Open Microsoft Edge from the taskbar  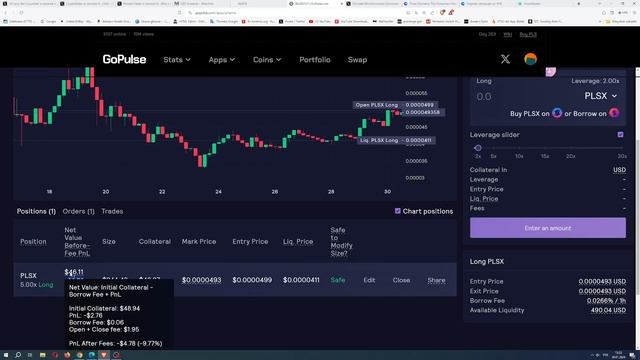click(91, 355)
